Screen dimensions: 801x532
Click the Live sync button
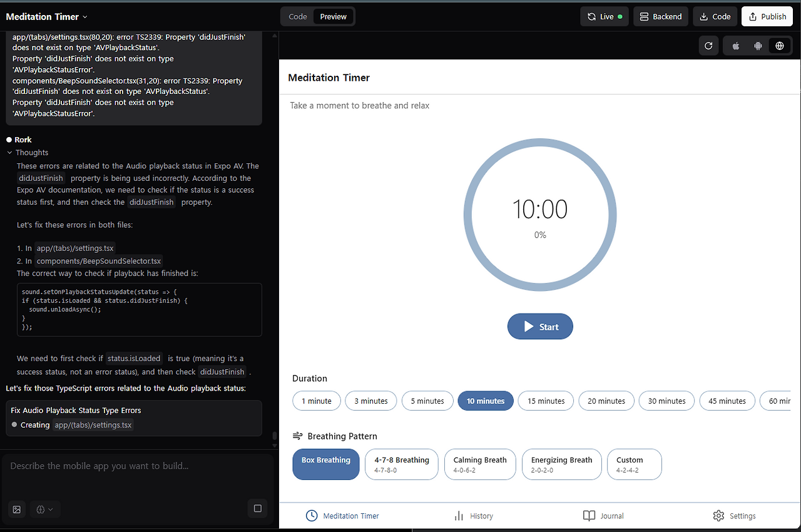click(x=605, y=17)
